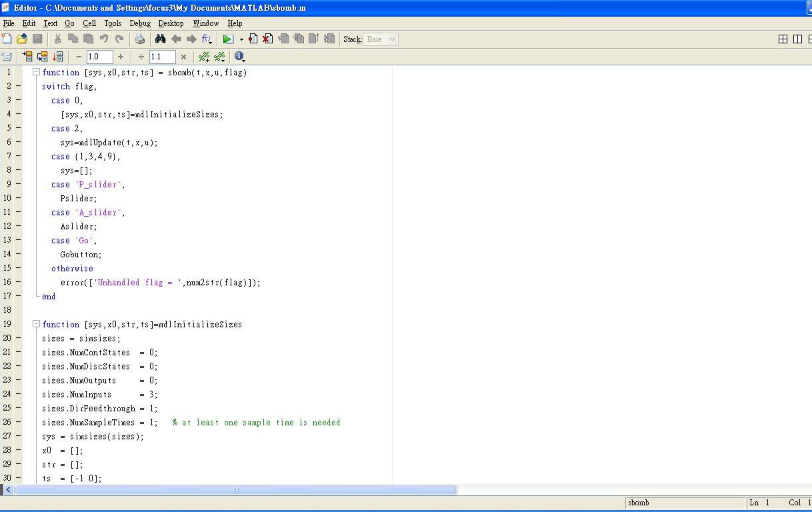
Task: Click the multiply button beside 1.1 field
Action: click(183, 57)
